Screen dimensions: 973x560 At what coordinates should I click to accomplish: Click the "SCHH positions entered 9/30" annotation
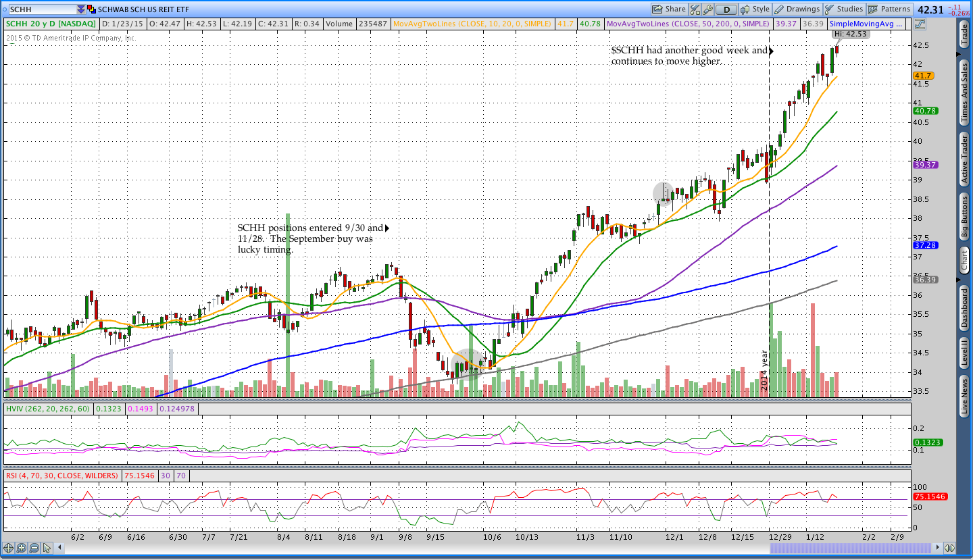(311, 238)
